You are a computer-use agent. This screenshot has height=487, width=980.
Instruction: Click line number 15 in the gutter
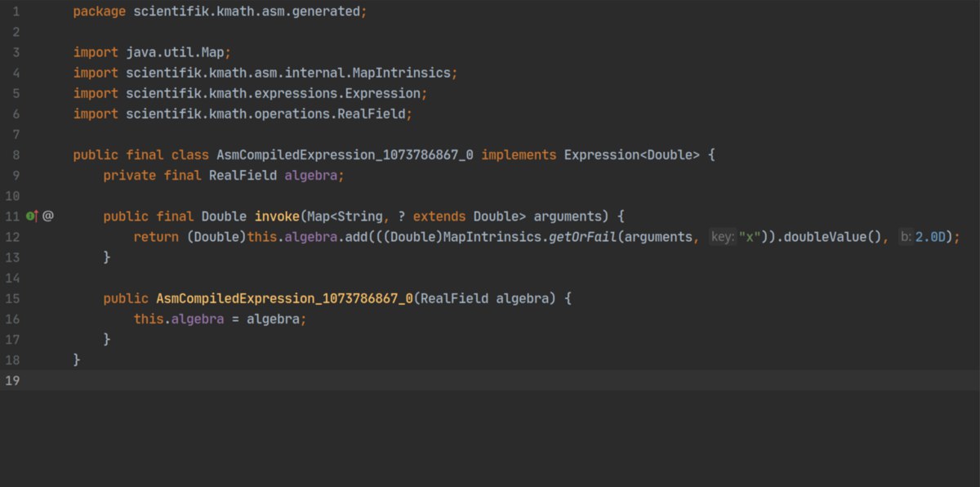pyautogui.click(x=11, y=298)
